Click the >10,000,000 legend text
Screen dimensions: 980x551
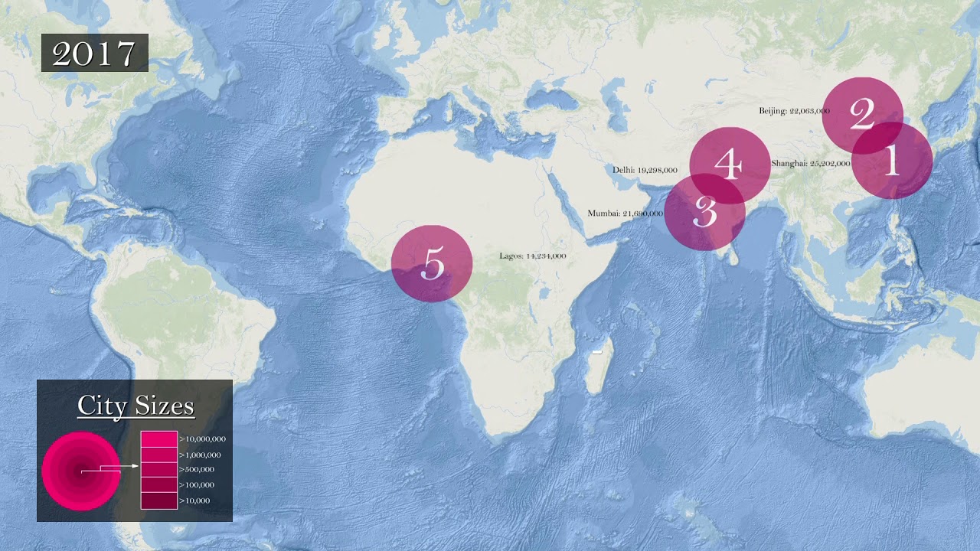(x=202, y=439)
